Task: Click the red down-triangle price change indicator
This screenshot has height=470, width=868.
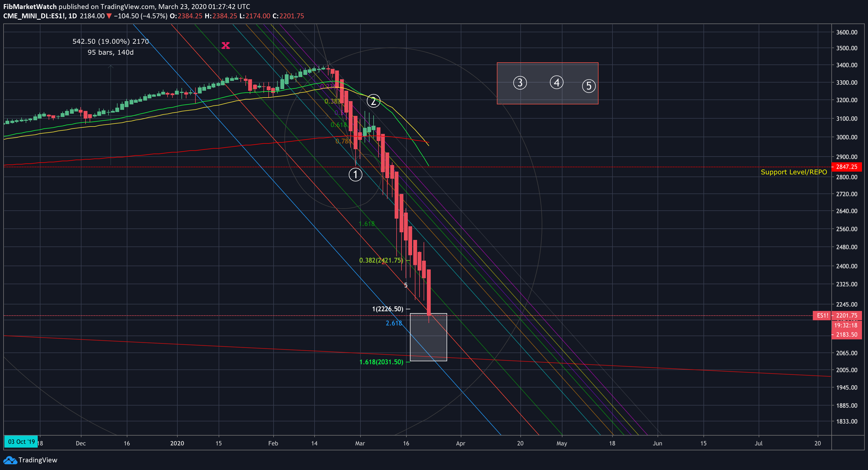Action: pyautogui.click(x=109, y=16)
